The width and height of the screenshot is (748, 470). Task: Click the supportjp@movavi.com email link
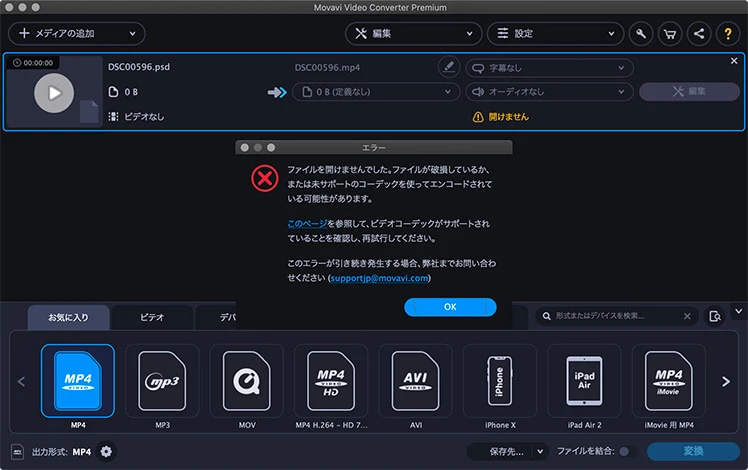click(379, 278)
